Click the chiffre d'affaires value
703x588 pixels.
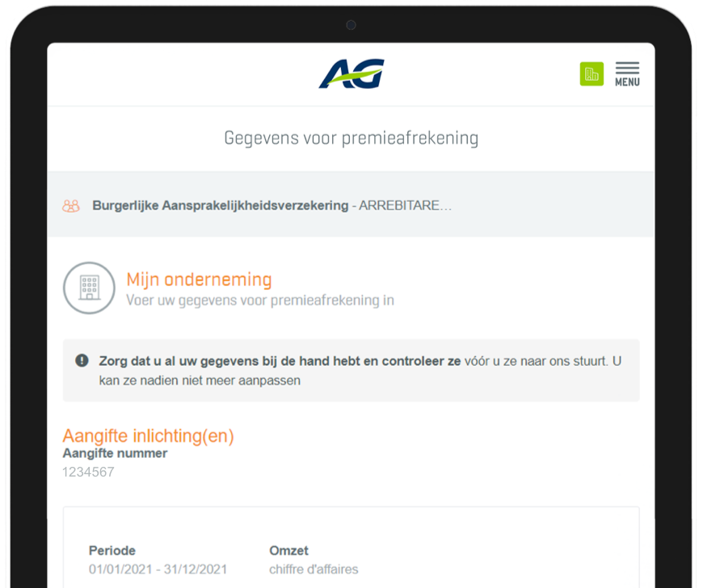(314, 569)
